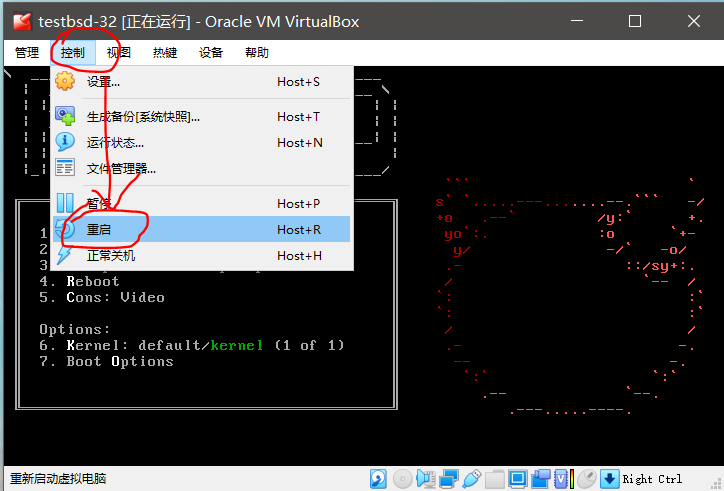Click the gear icon beside 设置
Viewport: 724px width, 491px height.
click(65, 82)
